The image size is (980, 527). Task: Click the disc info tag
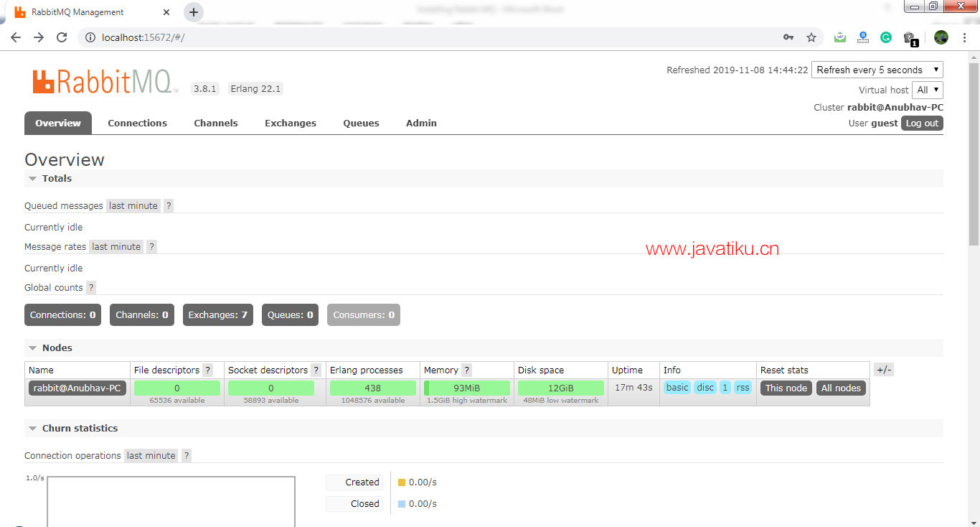pos(705,388)
